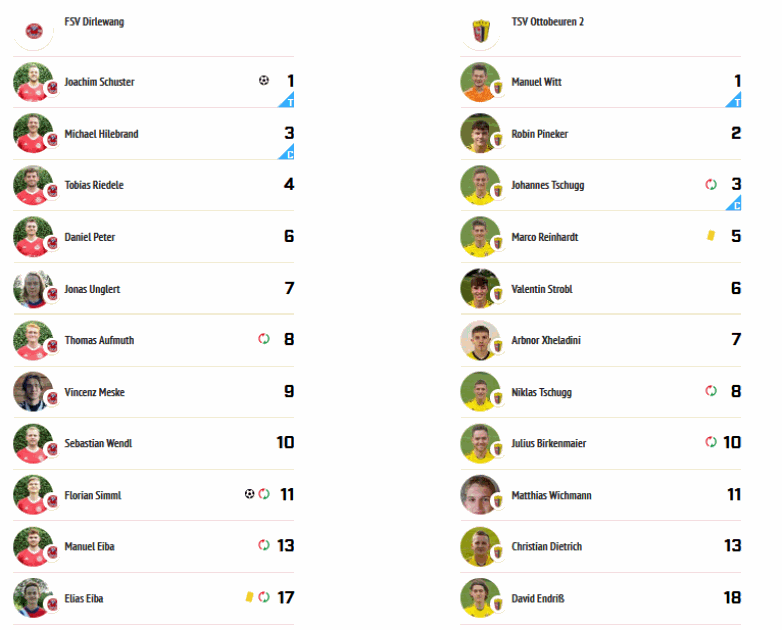Open the TSV Ottobeuren 2 team link

pyautogui.click(x=548, y=22)
